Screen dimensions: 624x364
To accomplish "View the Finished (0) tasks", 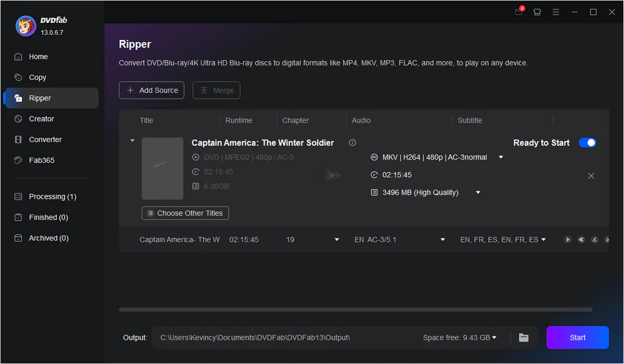I will [x=51, y=218].
